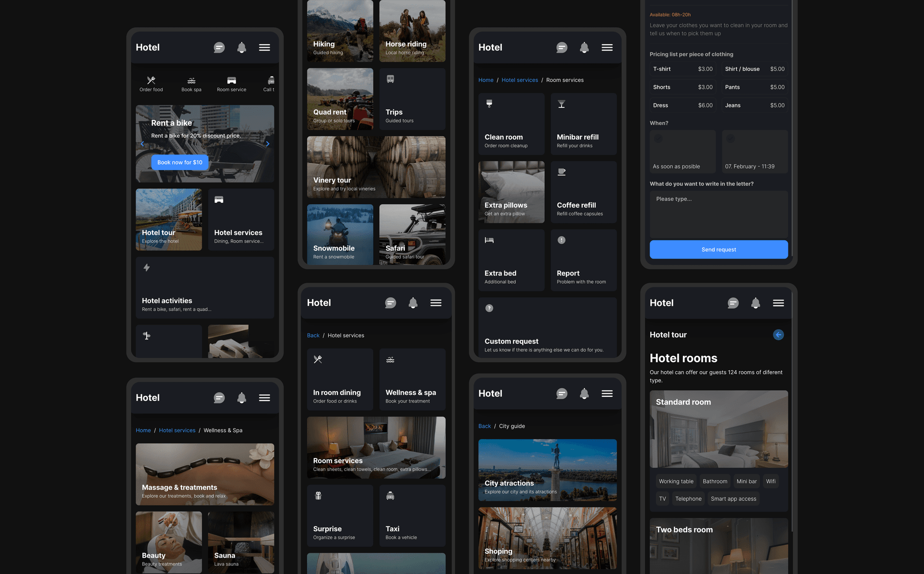Screen dimensions: 924x574
Task: Tap the Room service bed icon shortcut
Action: point(231,80)
